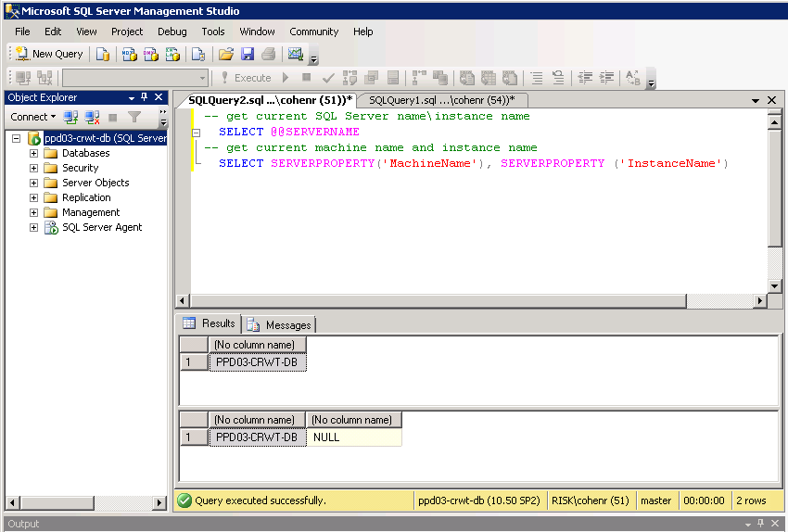
Task: Save the query with the floppy disk icon
Action: coord(248,54)
